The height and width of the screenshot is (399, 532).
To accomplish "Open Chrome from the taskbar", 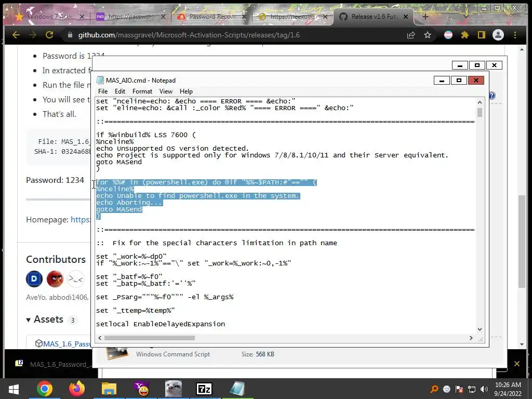I will click(x=45, y=389).
